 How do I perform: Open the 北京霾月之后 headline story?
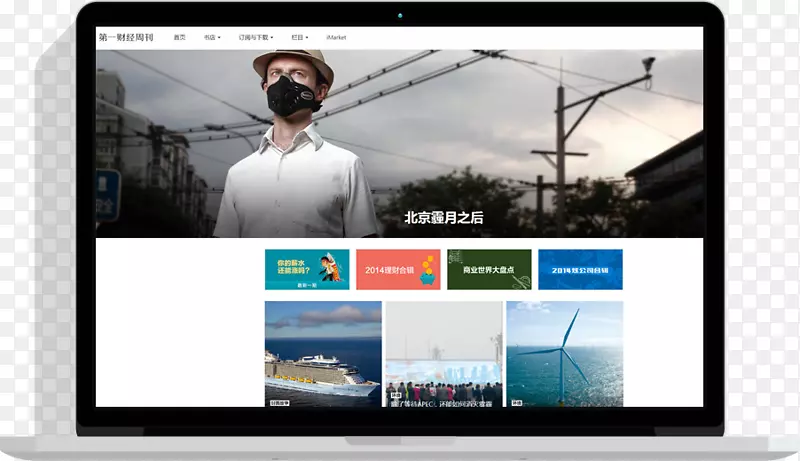(443, 218)
